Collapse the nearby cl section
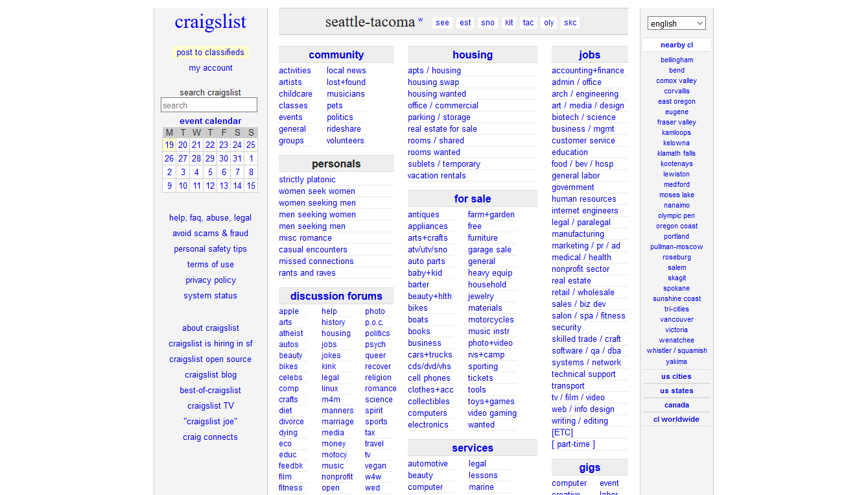868x495 pixels. 676,45
